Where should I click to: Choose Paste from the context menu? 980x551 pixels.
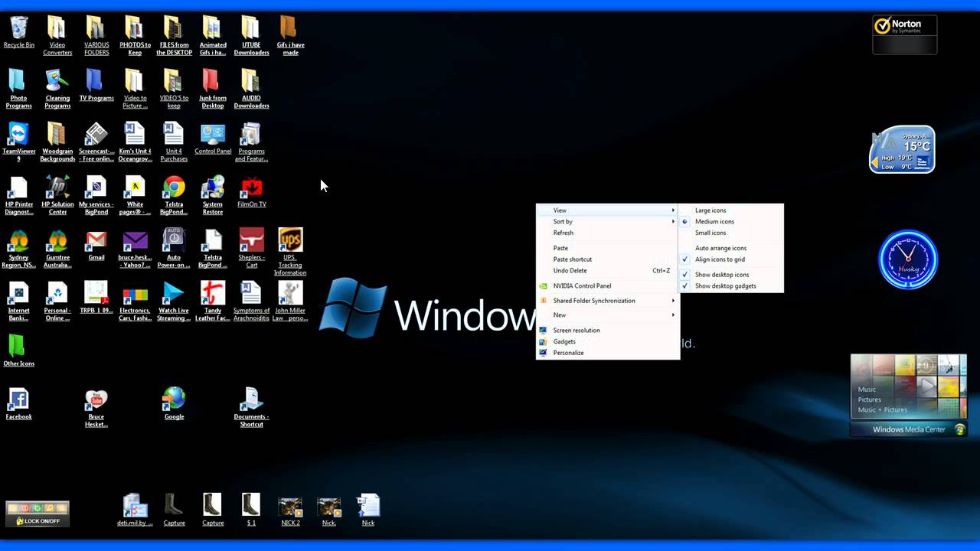pyautogui.click(x=608, y=248)
